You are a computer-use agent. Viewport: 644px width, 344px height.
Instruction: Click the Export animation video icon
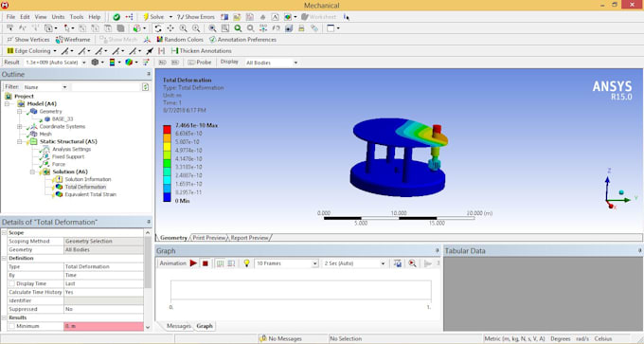click(397, 263)
